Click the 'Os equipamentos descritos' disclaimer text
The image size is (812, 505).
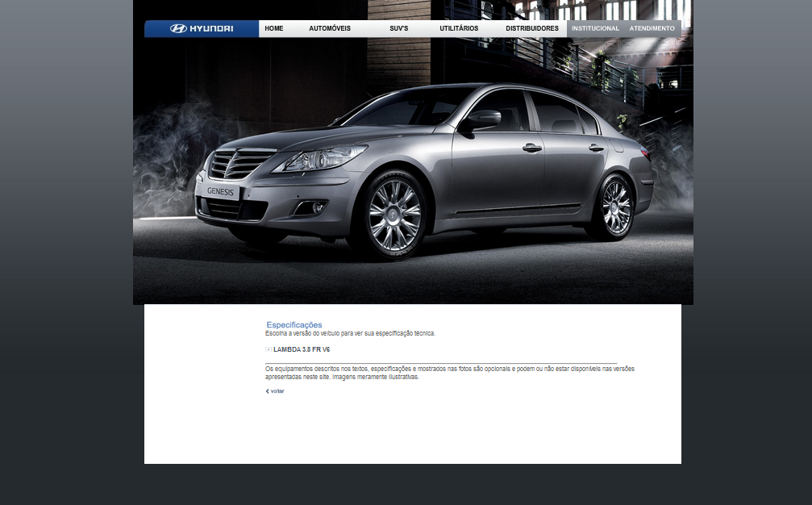tap(449, 373)
